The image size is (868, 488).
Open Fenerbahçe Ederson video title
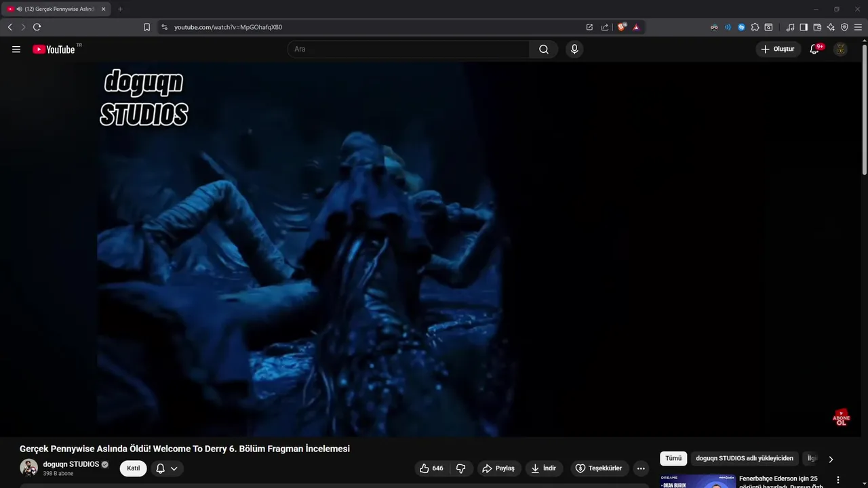point(781,483)
